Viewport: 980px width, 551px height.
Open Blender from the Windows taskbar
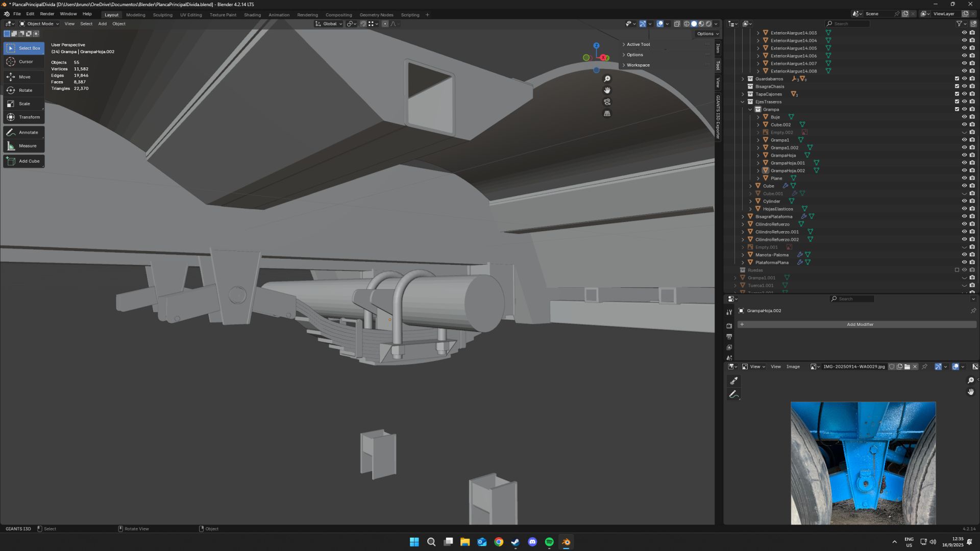(566, 542)
